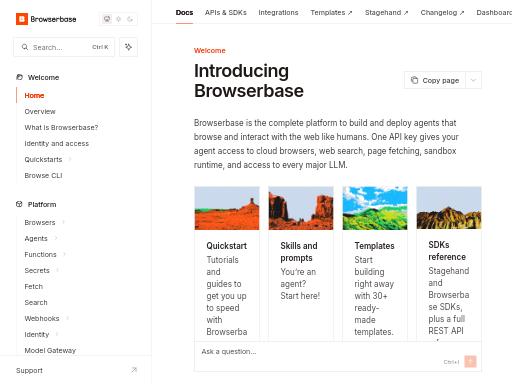
Task: Open the Templates card green hills image
Action: [x=375, y=208]
